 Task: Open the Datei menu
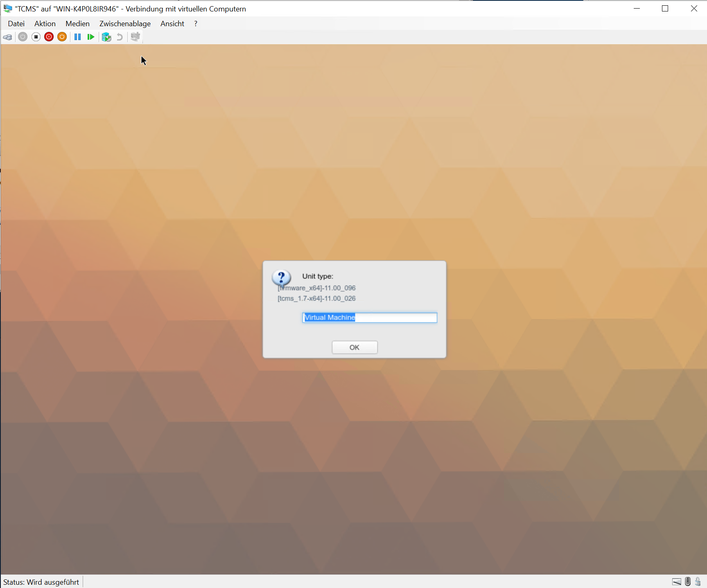[x=16, y=24]
